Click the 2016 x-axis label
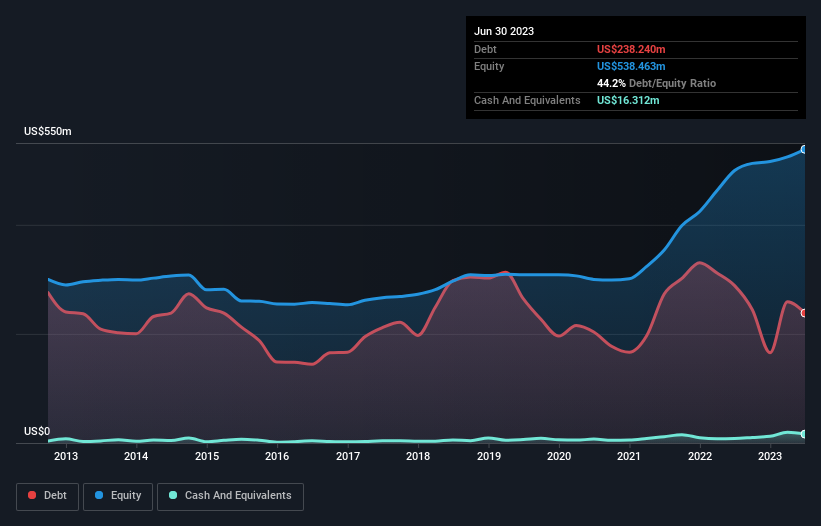The height and width of the screenshot is (526, 821). [277, 456]
